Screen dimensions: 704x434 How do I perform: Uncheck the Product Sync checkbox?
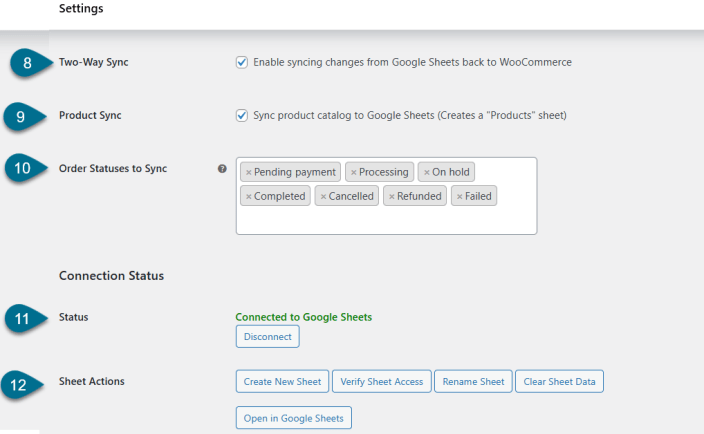[242, 115]
